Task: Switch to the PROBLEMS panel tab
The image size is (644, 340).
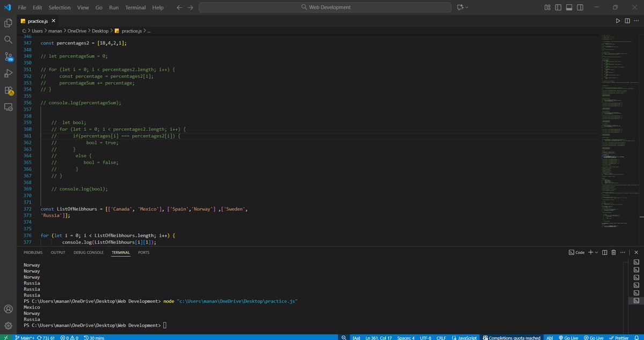Action: 33,252
